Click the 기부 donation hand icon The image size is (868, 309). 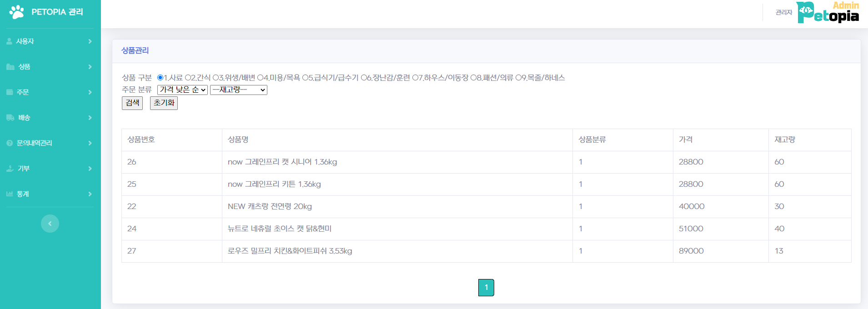[x=10, y=169]
